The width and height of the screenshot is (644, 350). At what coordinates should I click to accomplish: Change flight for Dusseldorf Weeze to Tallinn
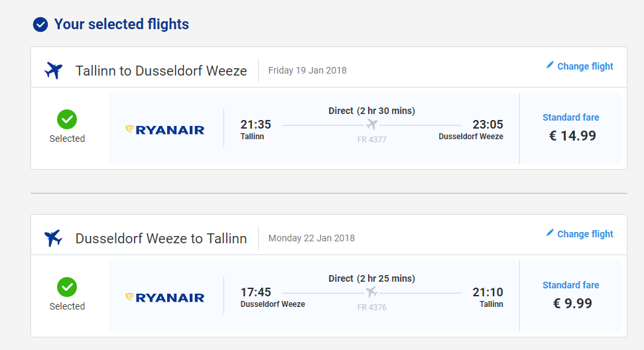point(585,234)
